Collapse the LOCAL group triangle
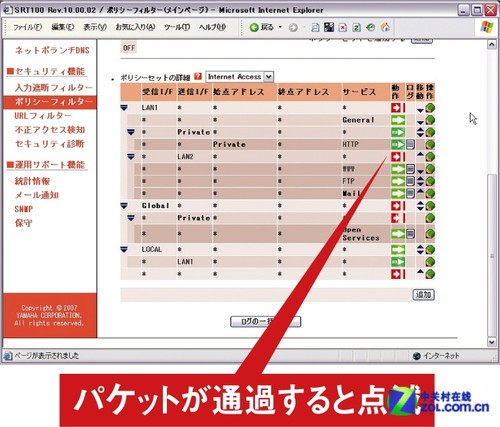 coord(124,249)
